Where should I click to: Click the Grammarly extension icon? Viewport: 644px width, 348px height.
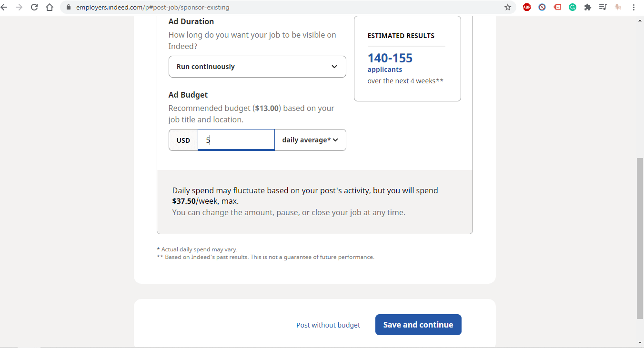point(573,7)
